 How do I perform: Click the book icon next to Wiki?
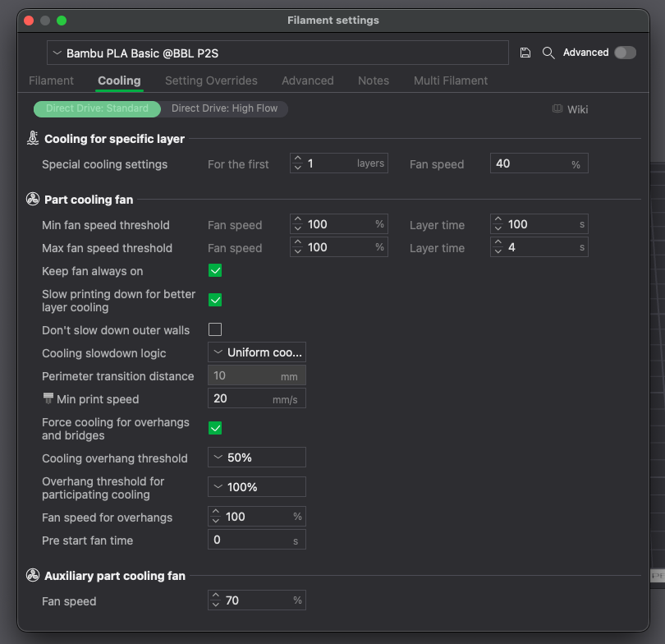click(x=556, y=108)
